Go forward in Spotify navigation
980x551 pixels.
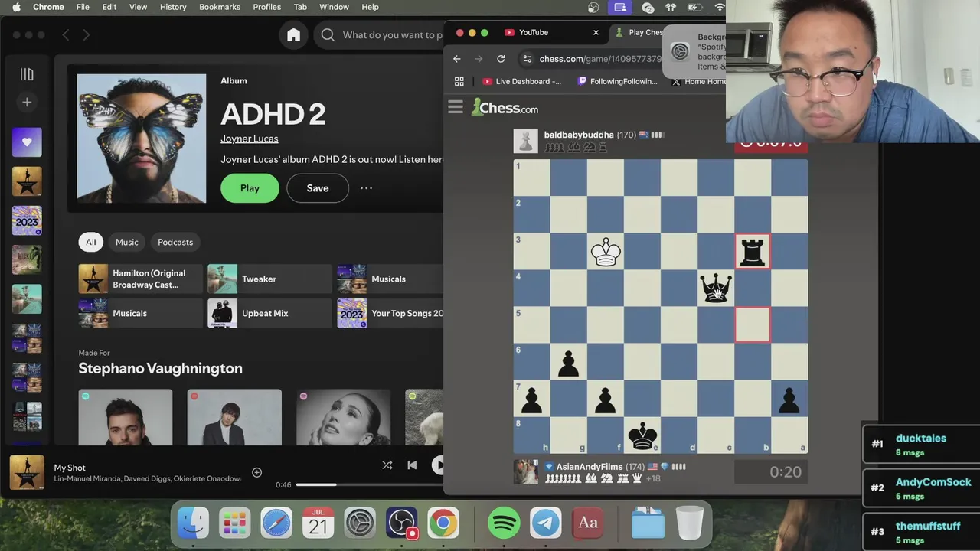(x=86, y=35)
